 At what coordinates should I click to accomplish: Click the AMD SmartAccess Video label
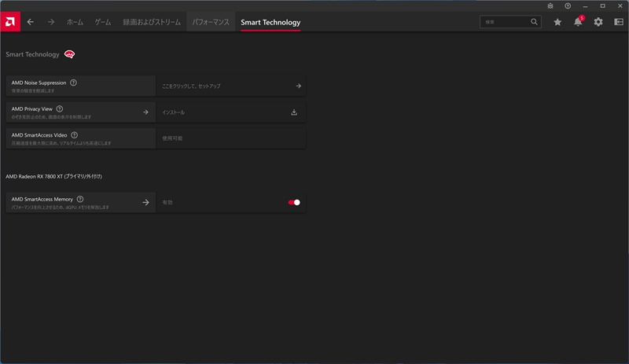[39, 135]
